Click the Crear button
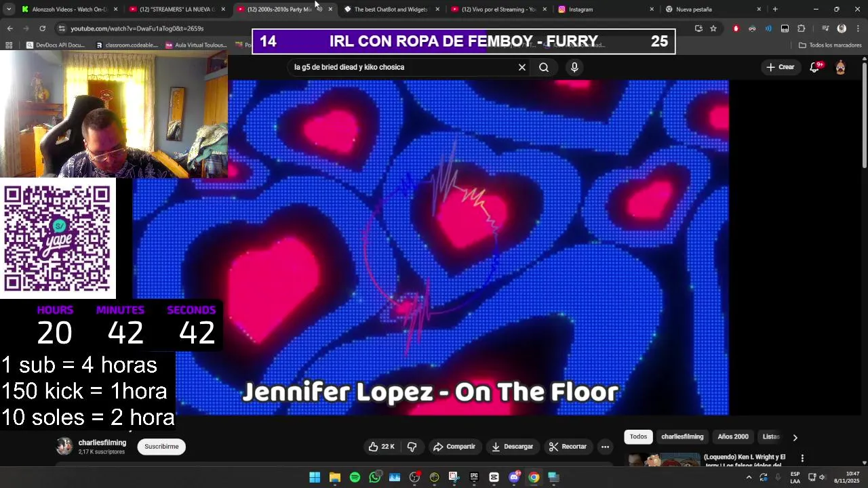Image resolution: width=868 pixels, height=488 pixels. click(781, 67)
